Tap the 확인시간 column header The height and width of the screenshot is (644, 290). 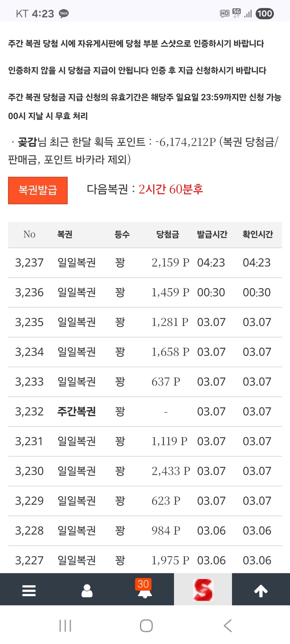pos(258,235)
